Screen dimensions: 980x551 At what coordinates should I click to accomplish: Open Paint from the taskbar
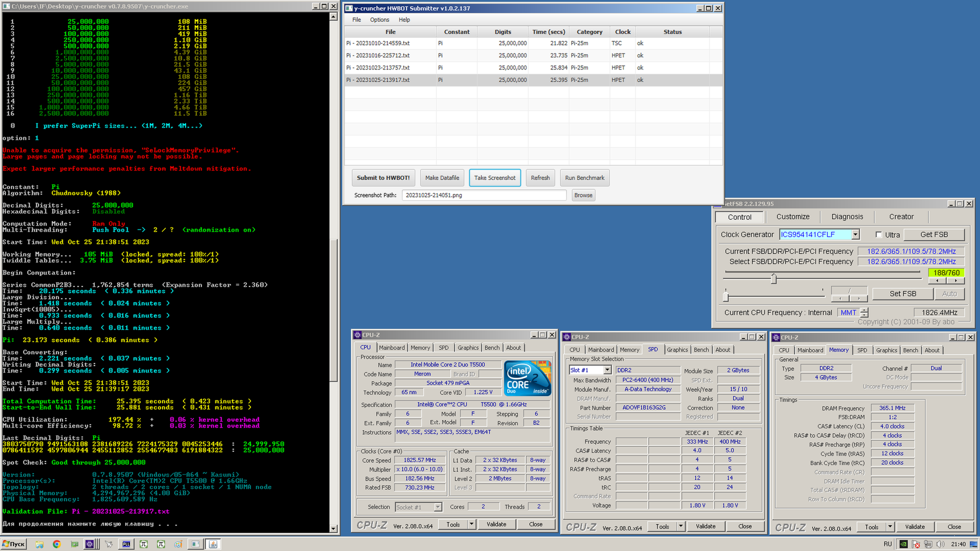(x=178, y=544)
